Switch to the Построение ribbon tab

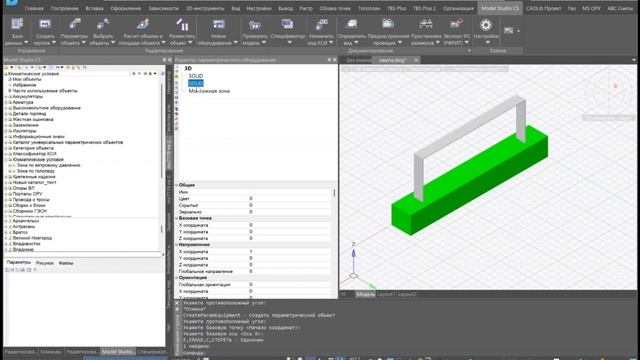64,8
